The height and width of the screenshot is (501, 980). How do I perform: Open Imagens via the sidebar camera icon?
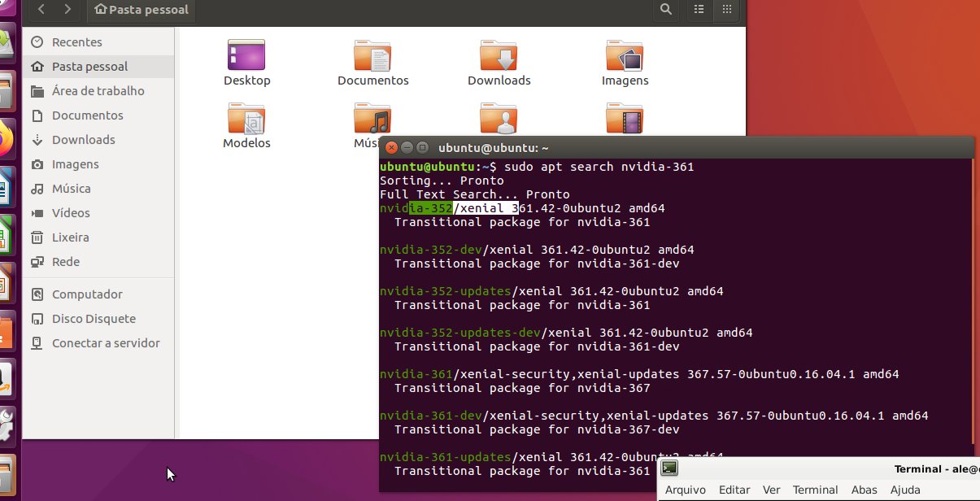pos(37,164)
